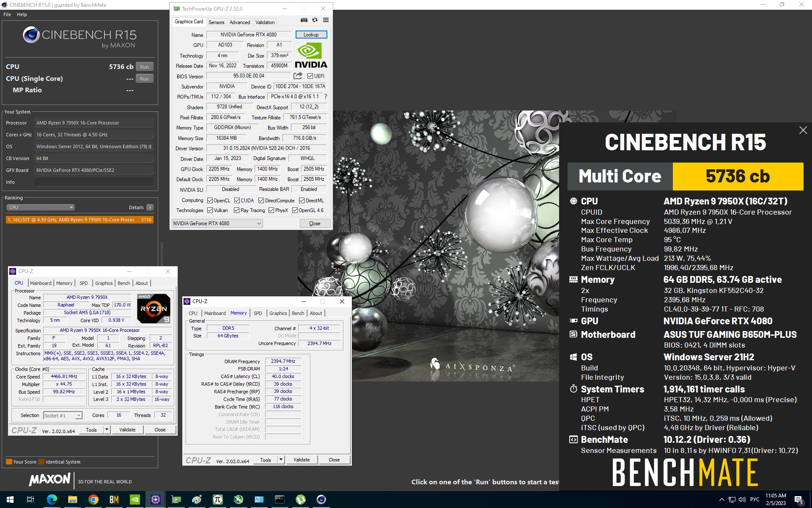Image resolution: width=812 pixels, height=508 pixels.
Task: Open the Ranking CPU dropdown in Cinebench
Action: pos(41,207)
